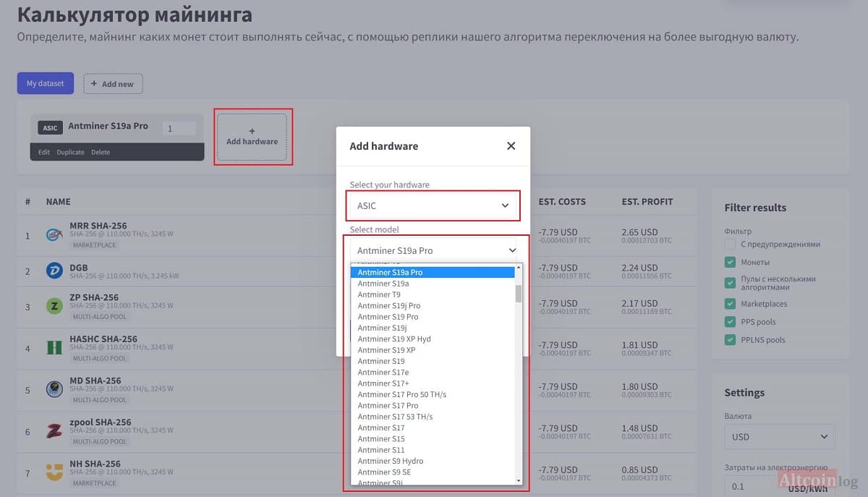This screenshot has height=497, width=868.
Task: Click Duplicate on Antminer S19a Pro card
Action: (70, 153)
